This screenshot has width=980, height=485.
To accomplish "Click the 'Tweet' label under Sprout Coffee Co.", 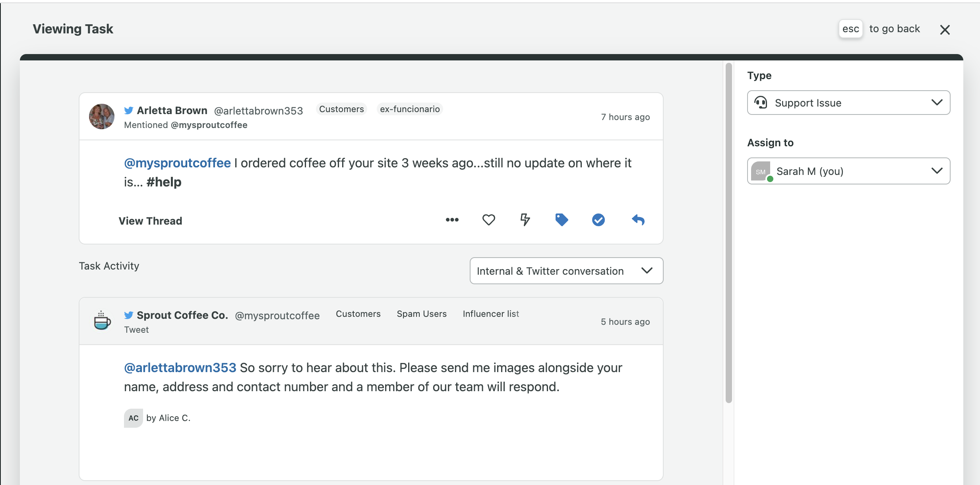I will (x=136, y=330).
